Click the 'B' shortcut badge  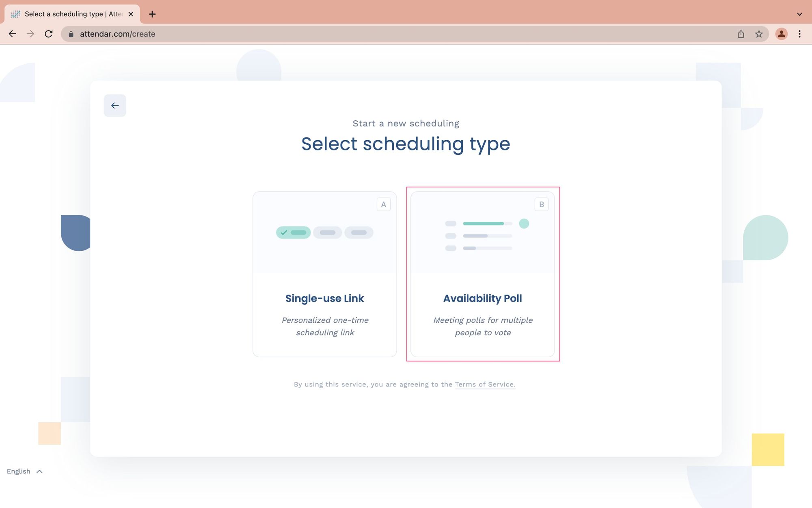pyautogui.click(x=542, y=204)
